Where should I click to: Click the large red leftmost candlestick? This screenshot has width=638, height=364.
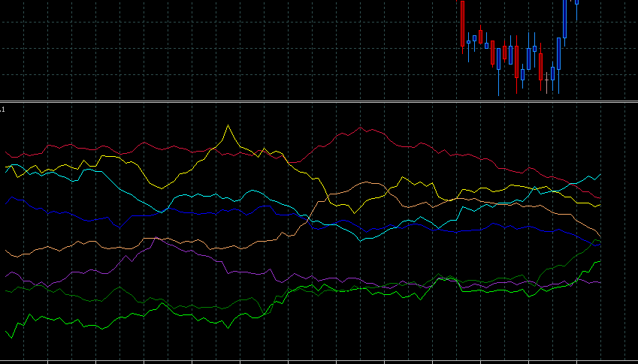pos(463,24)
